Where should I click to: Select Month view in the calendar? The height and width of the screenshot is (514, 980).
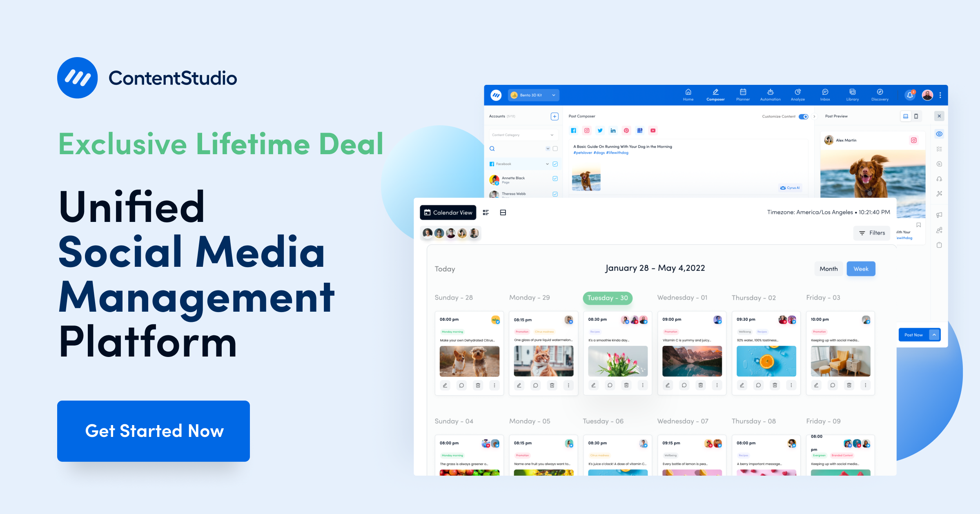[829, 268]
